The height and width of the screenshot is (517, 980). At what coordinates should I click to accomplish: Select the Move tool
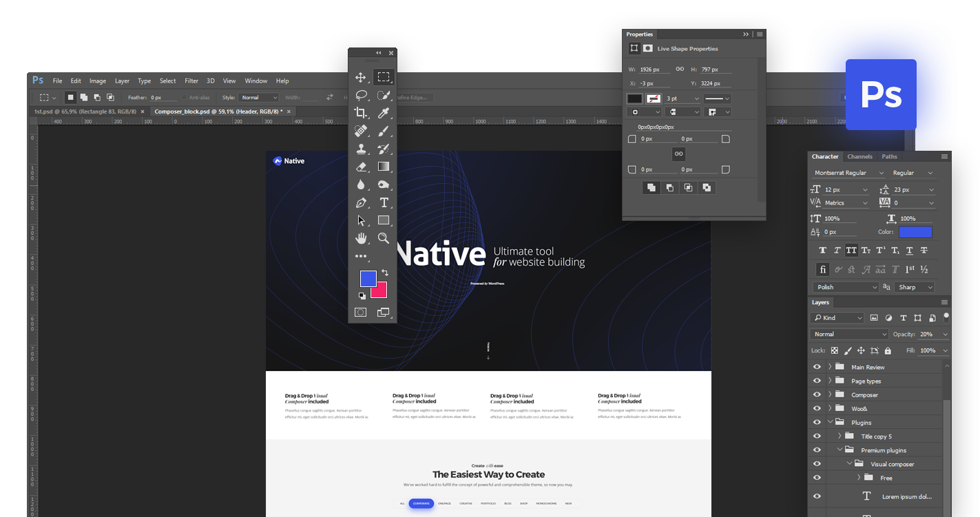click(x=361, y=77)
